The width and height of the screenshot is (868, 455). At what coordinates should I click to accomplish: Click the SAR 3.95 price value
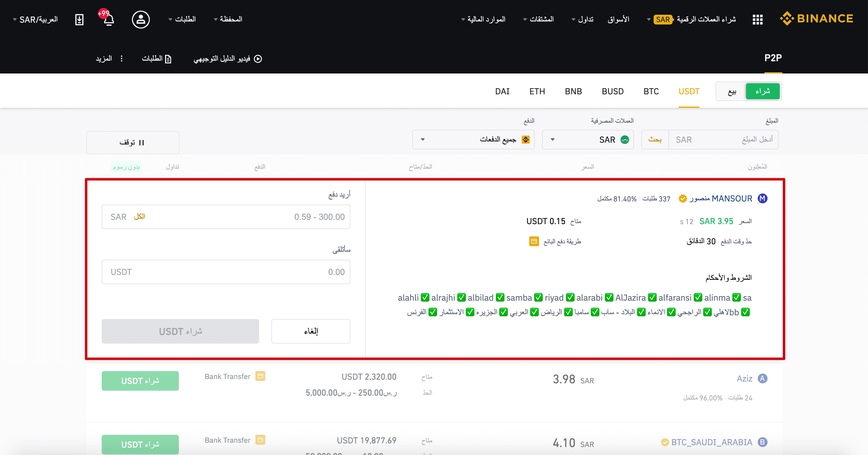point(716,221)
